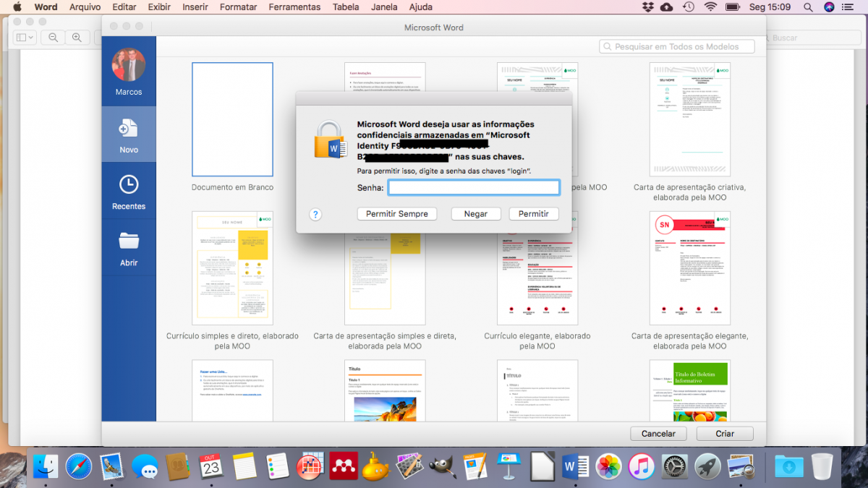Click zoom in button in Preview toolbar
This screenshot has width=868, height=488.
[x=76, y=38]
